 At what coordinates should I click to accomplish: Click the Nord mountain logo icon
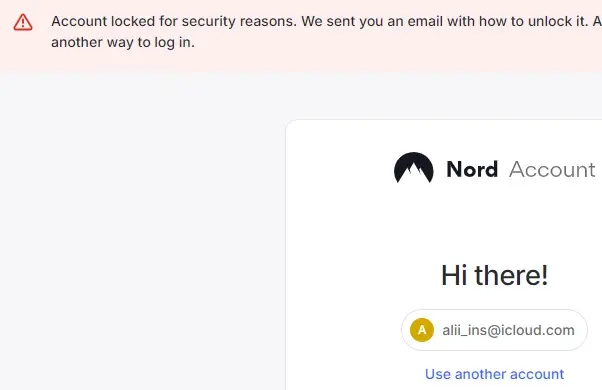coord(413,168)
